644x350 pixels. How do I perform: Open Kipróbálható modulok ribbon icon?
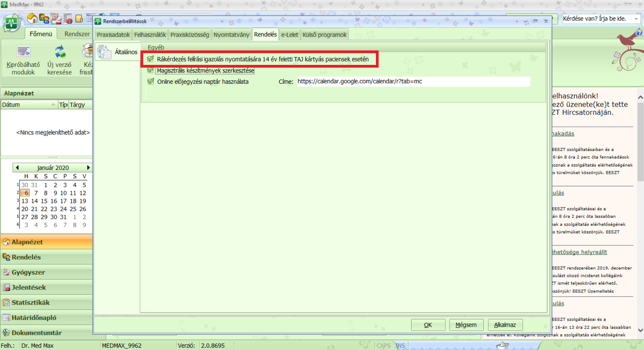tap(23, 52)
